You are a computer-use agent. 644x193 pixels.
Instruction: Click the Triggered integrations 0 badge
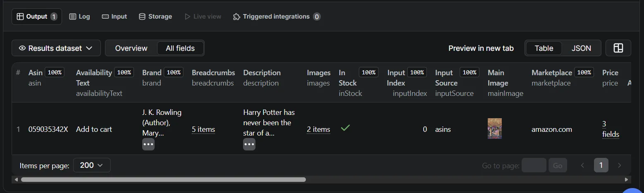(317, 17)
